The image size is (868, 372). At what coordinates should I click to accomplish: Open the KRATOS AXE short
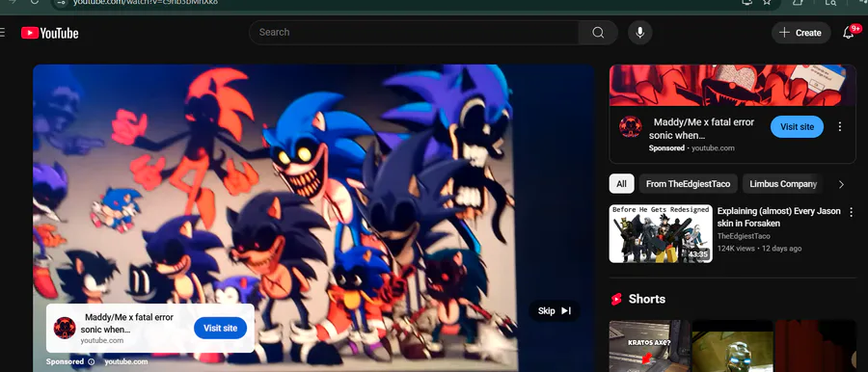coord(649,346)
